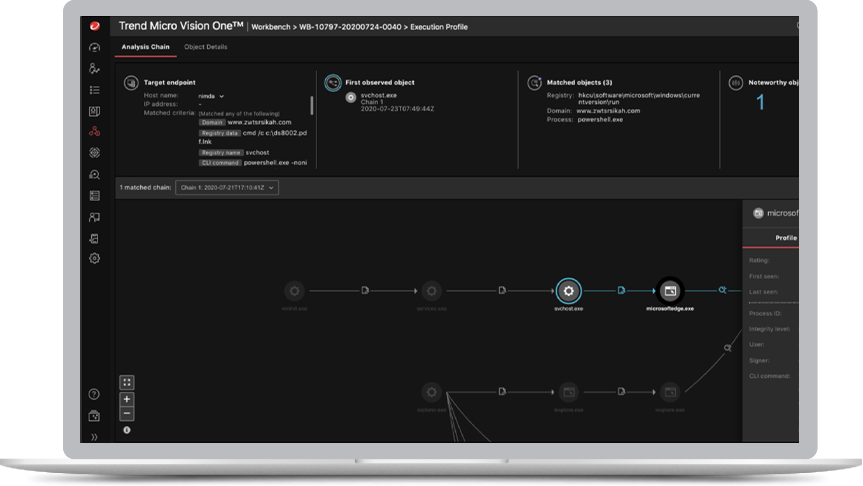Viewport: 863px width, 486px height.
Task: Select the Analysis Chain tab
Action: pyautogui.click(x=143, y=47)
